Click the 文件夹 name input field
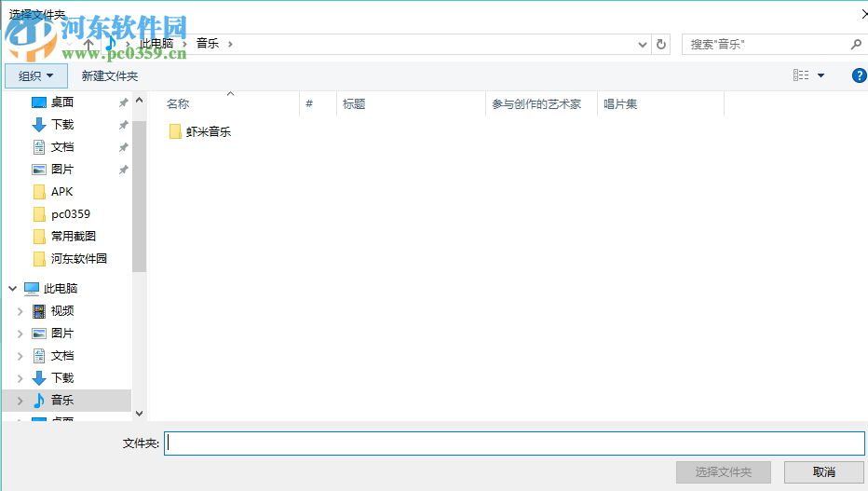The image size is (868, 491). coord(514,443)
